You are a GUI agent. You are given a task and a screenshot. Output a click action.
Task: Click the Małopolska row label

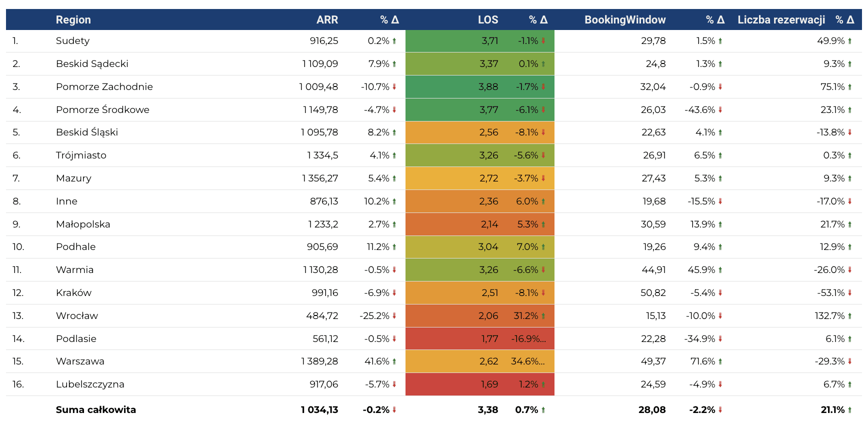[83, 224]
